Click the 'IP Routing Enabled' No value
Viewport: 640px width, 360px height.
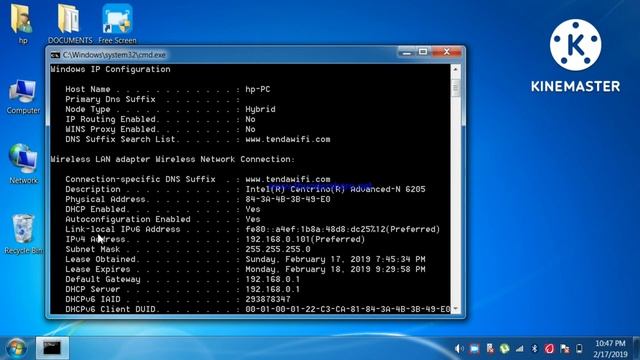click(x=250, y=119)
